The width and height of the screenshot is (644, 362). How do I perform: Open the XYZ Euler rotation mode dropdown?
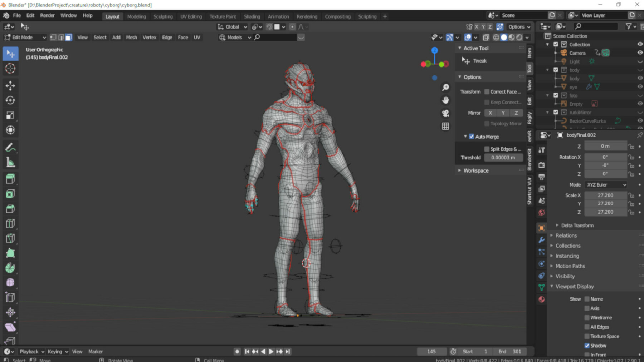click(x=605, y=185)
